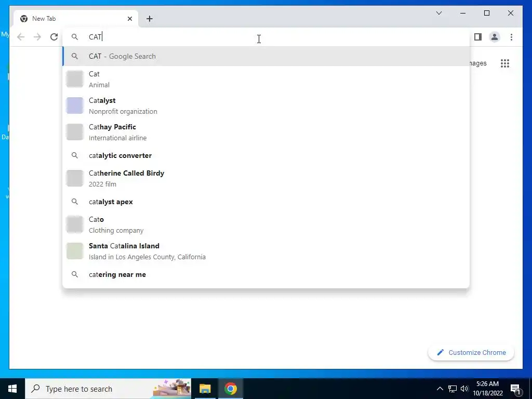Click the Chrome taskbar icon
The width and height of the screenshot is (532, 399).
point(230,389)
